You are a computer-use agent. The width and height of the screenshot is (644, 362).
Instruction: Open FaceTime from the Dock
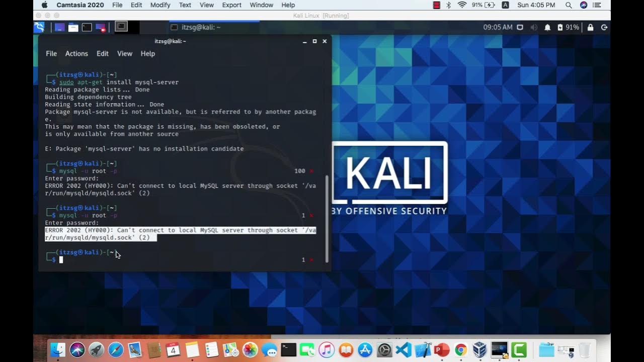[x=307, y=349]
